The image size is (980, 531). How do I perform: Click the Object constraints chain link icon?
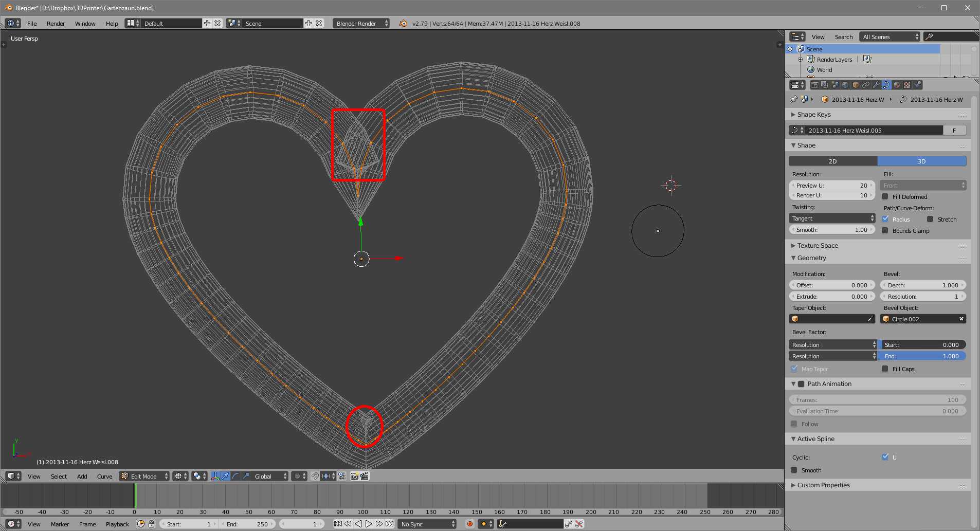[866, 85]
